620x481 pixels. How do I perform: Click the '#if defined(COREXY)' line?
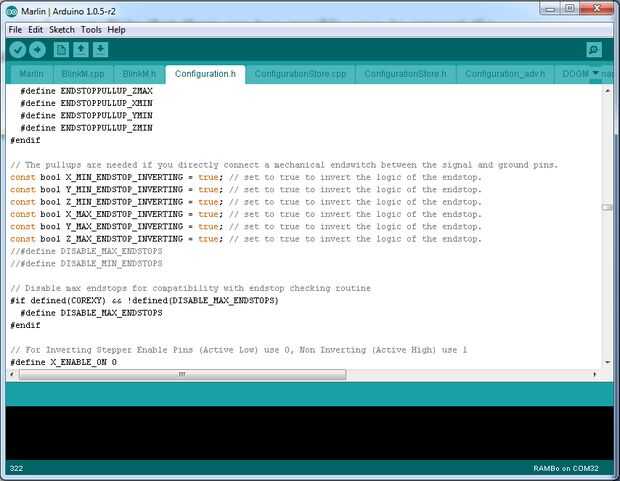pos(144,301)
